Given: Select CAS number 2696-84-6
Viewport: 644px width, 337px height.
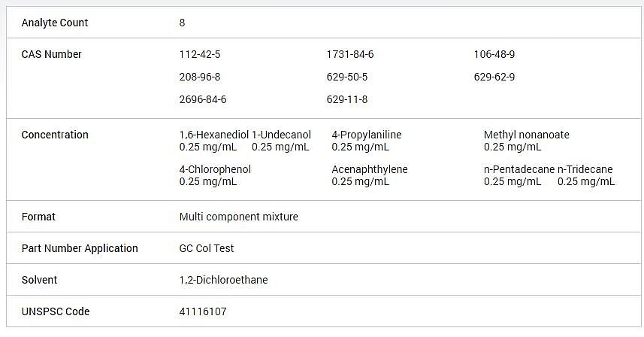Looking at the screenshot, I should [x=203, y=99].
